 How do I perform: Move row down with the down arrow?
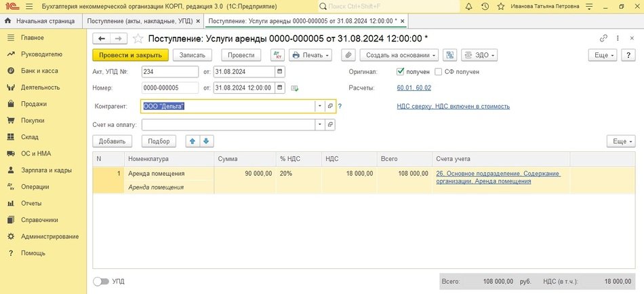pos(206,141)
